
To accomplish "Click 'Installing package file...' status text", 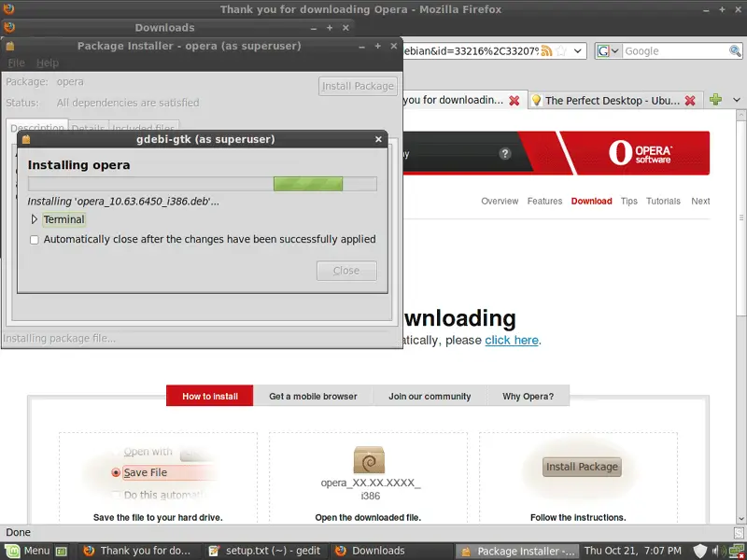I will 59,339.
